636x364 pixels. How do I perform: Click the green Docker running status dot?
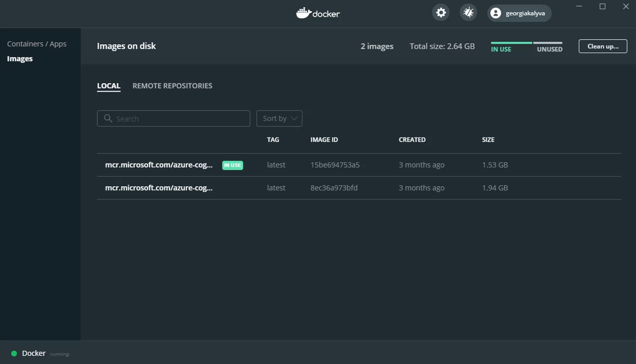click(x=14, y=353)
